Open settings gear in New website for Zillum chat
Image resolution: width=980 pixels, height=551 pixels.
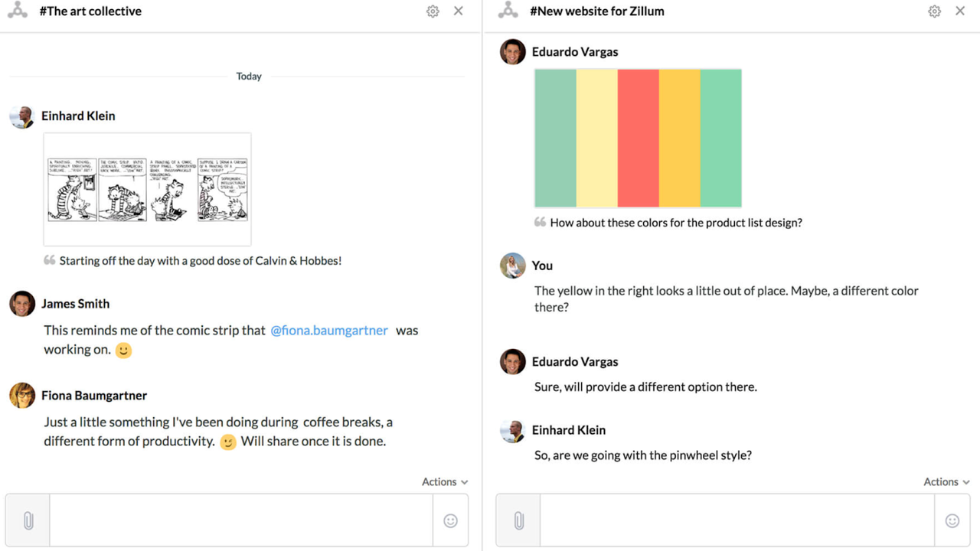coord(934,11)
